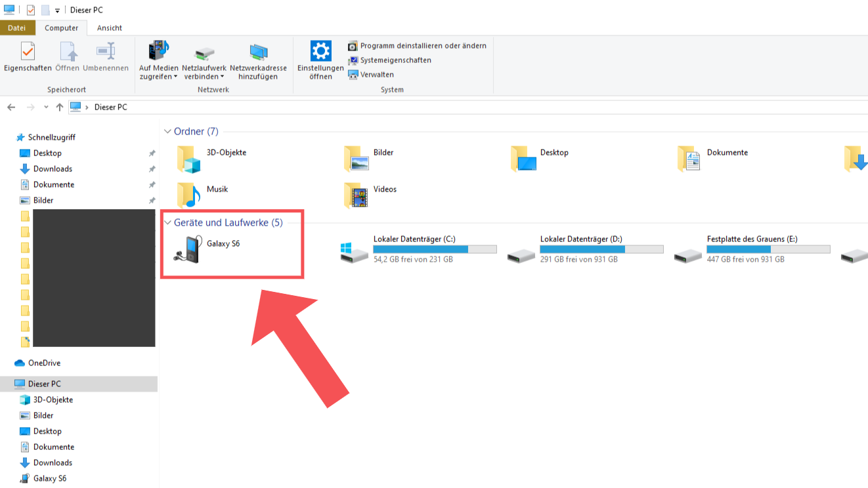Open pinned Downloads under Schnellzugriff

[53, 169]
